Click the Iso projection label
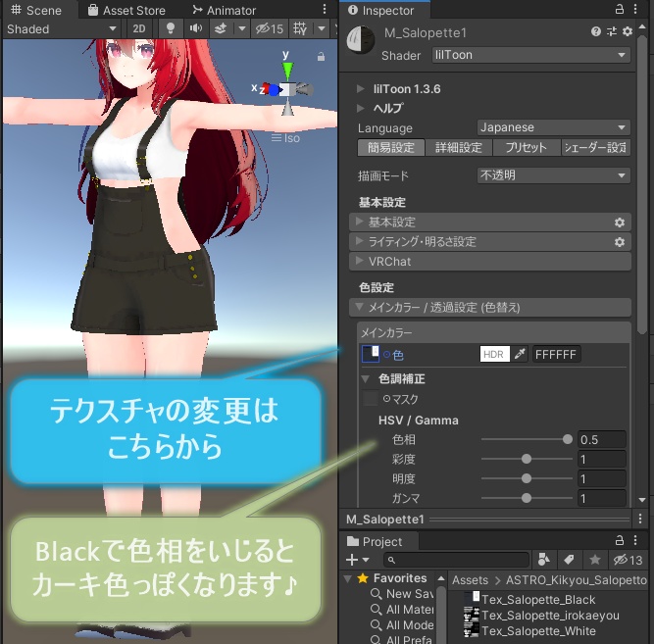The image size is (654, 644). point(291,138)
